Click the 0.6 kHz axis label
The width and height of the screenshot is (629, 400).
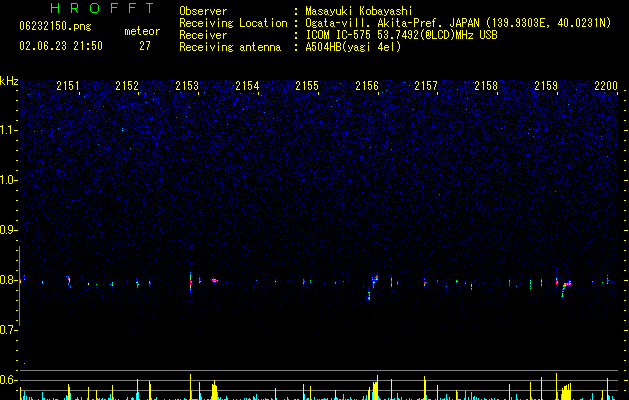click(x=8, y=380)
